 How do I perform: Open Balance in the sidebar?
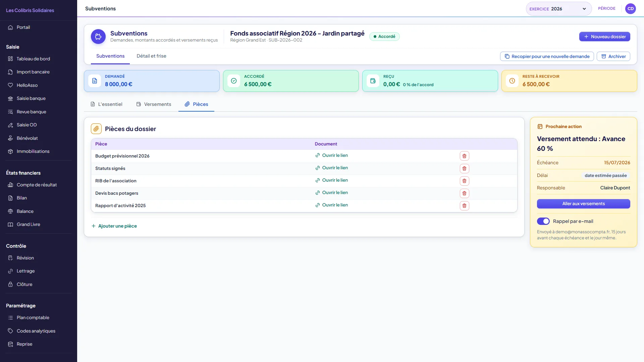click(39, 211)
